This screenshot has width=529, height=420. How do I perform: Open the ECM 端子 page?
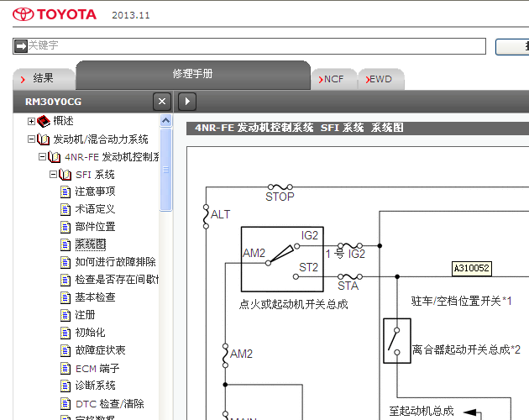click(97, 369)
